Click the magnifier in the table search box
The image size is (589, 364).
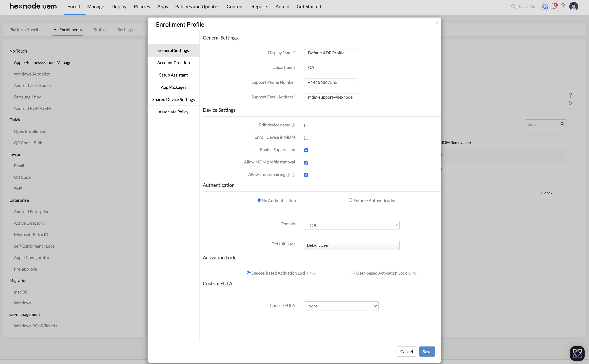(562, 124)
